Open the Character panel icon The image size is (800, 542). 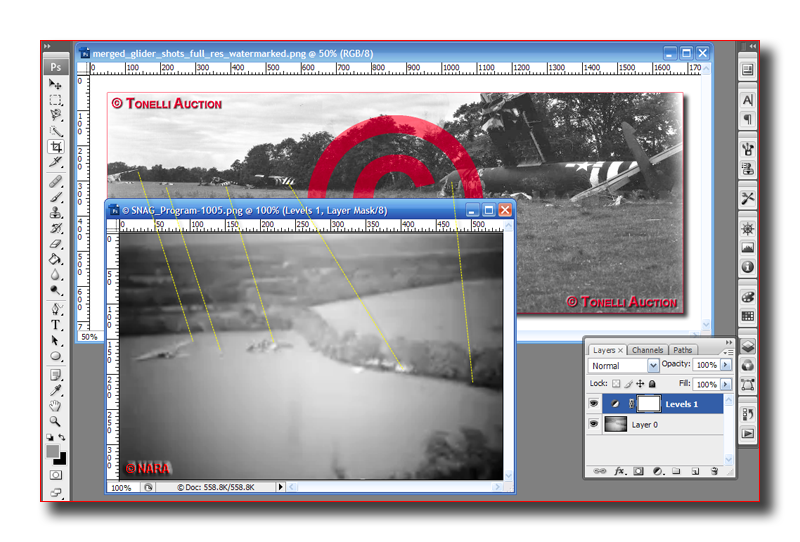pyautogui.click(x=747, y=100)
